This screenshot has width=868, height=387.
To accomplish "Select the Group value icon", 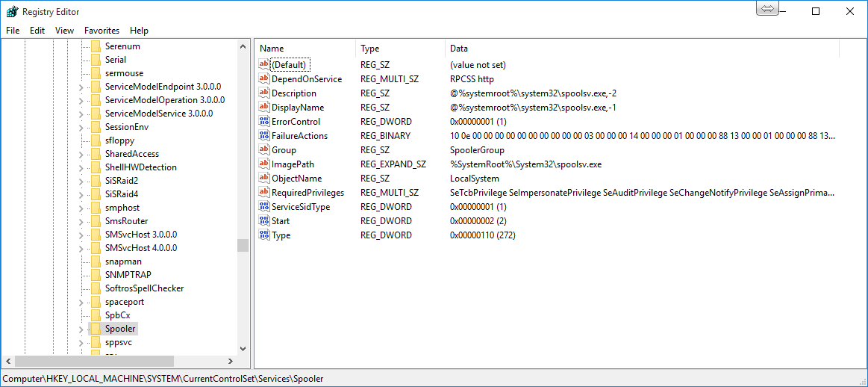I will [x=264, y=150].
